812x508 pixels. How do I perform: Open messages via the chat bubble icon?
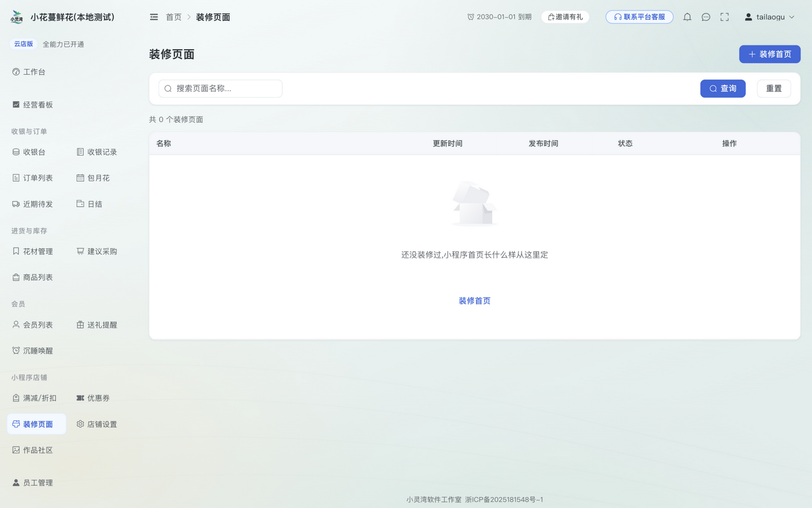pyautogui.click(x=706, y=17)
